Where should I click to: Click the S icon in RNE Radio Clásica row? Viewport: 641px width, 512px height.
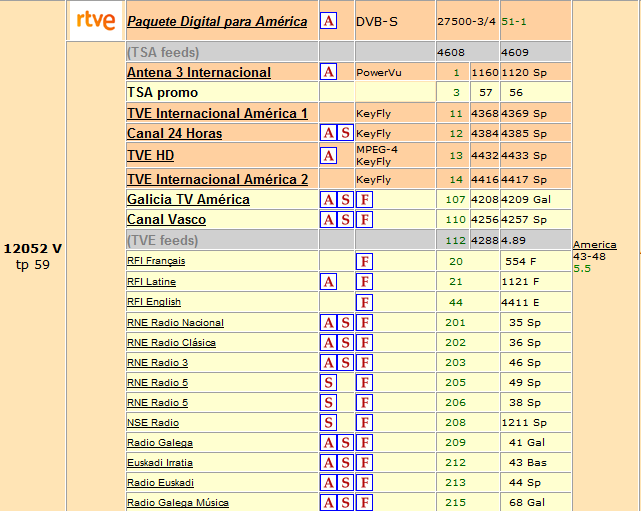coord(345,343)
